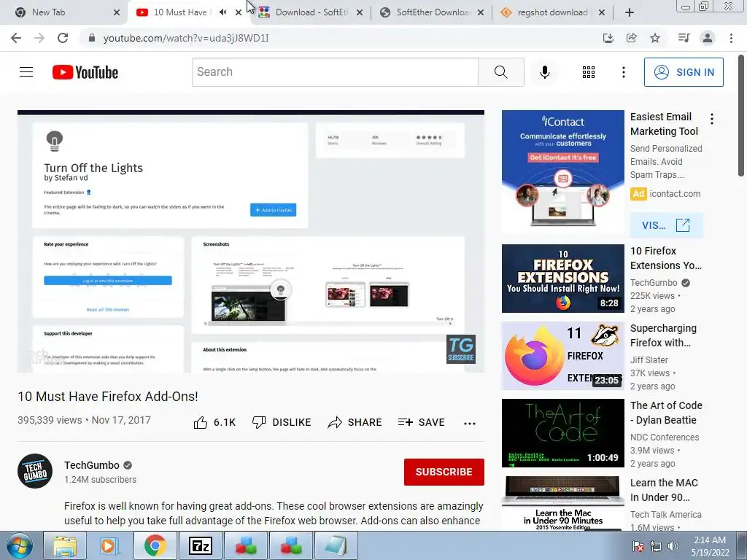Visit the icontact.com ad site
Screen dimensions: 747x560
(x=666, y=225)
